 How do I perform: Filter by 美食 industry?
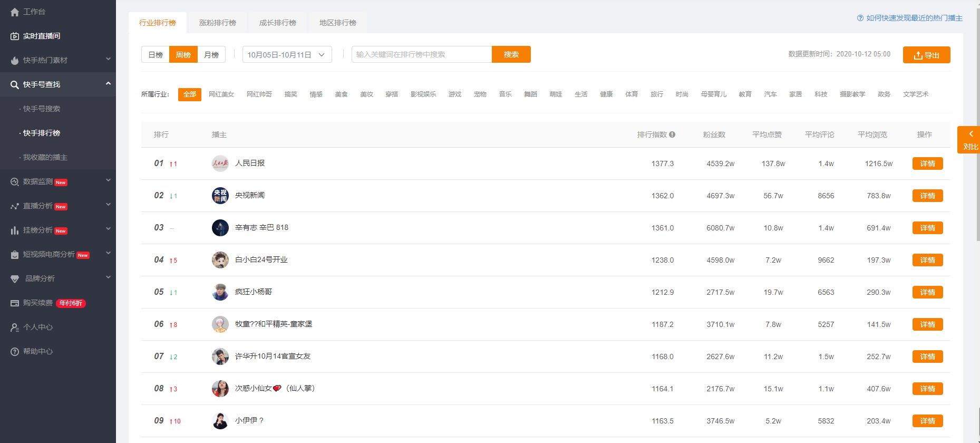coord(342,94)
